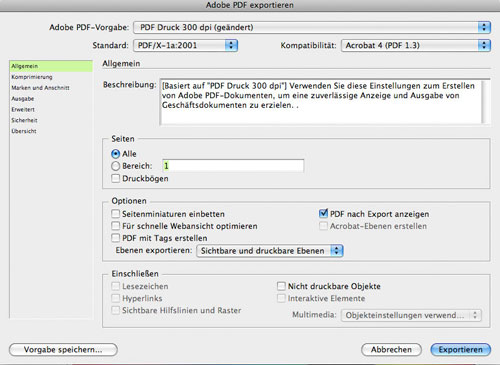Enable Für schnelle Webansicht optimieren

coord(115,226)
